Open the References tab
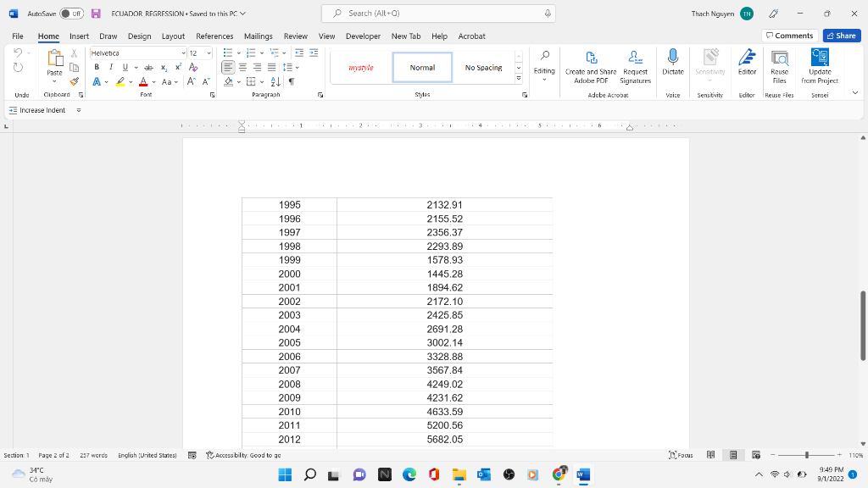The width and height of the screenshot is (868, 488). [x=214, y=36]
